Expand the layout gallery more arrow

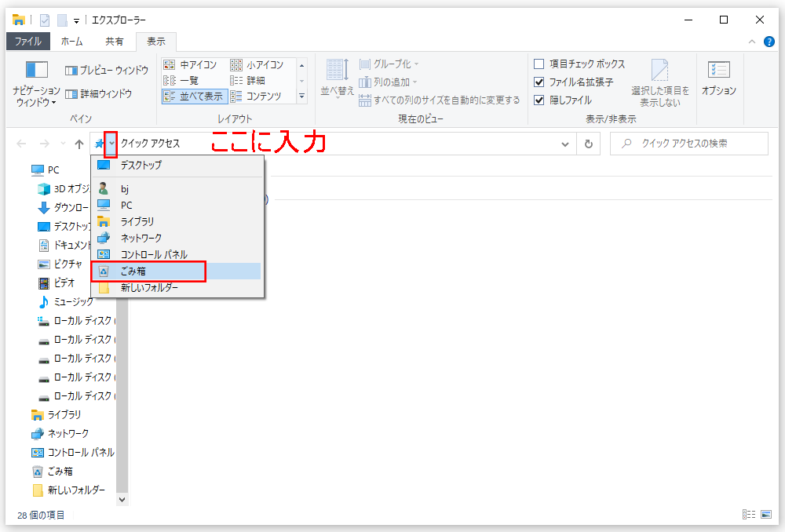click(x=301, y=96)
